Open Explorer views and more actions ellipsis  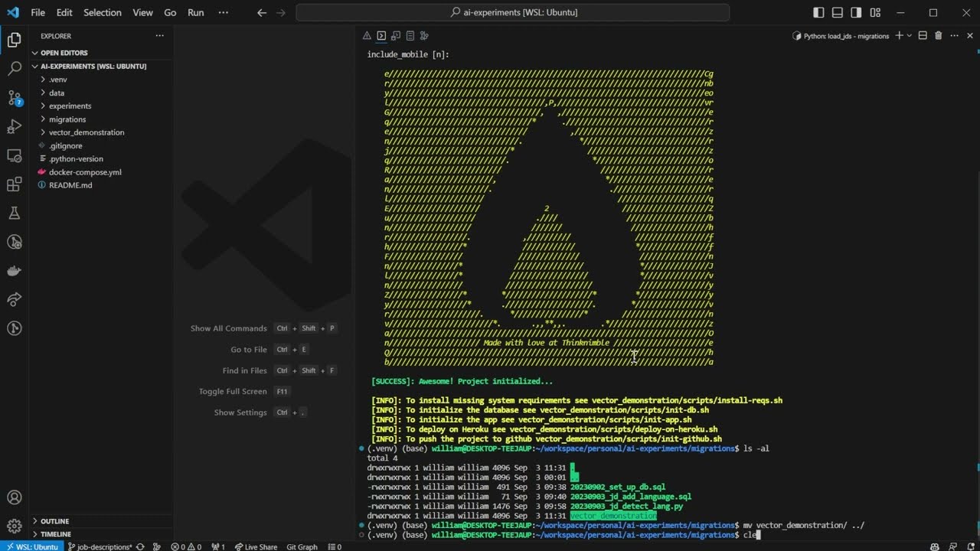159,36
